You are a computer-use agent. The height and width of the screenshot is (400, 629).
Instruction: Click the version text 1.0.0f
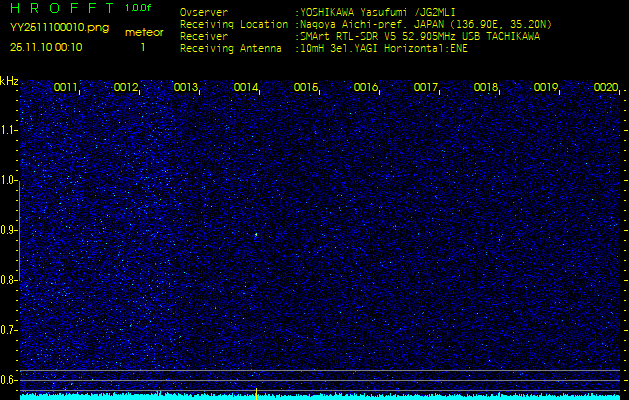coord(138,8)
